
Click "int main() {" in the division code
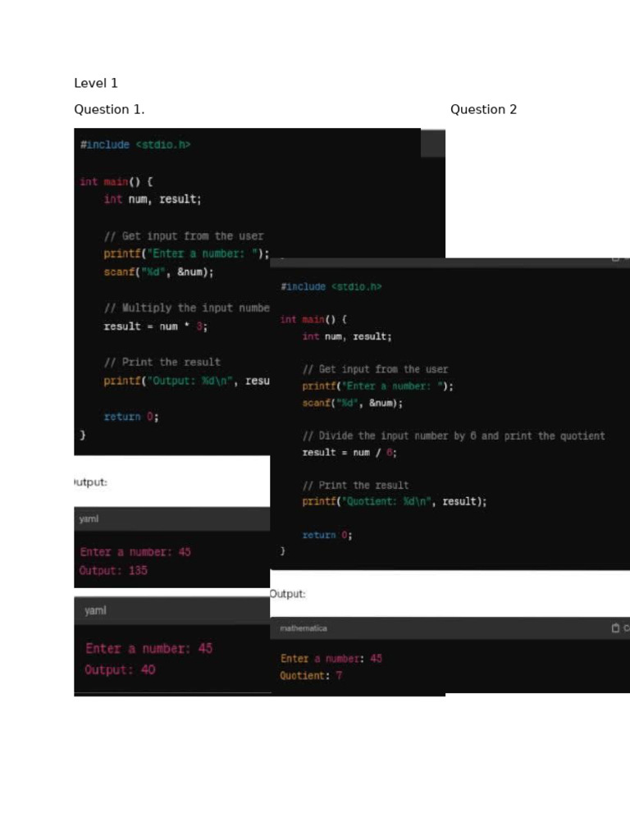point(313,319)
